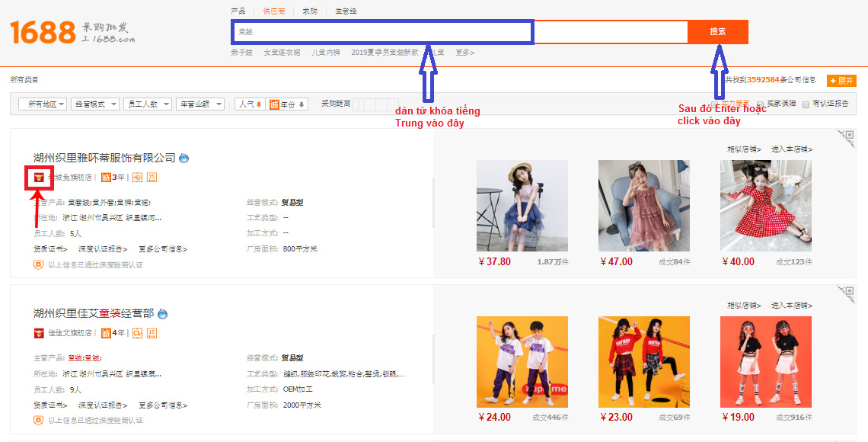Toggle 人气 popularity sort order
This screenshot has width=868, height=442.
pyautogui.click(x=250, y=104)
